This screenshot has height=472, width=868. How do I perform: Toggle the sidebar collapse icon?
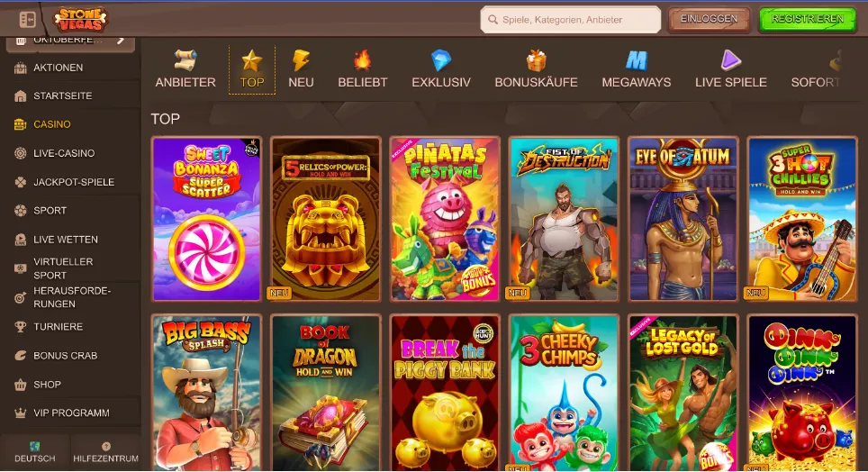[27, 20]
